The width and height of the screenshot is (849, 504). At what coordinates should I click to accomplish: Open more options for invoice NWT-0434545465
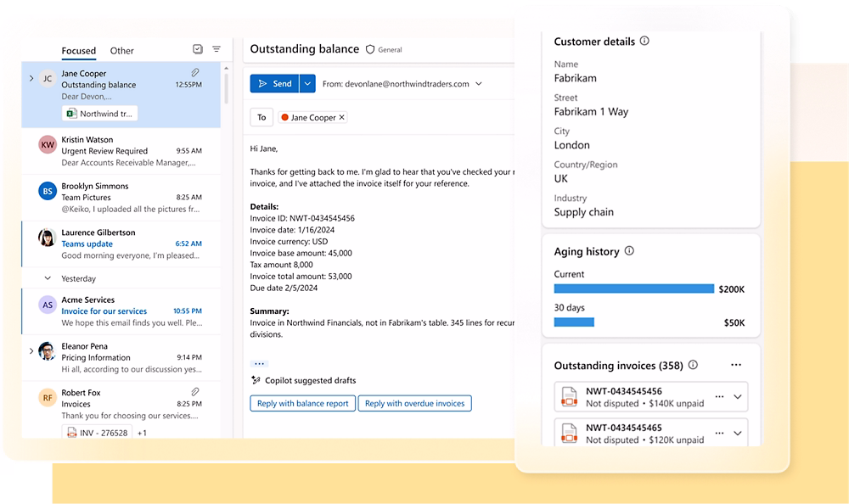coord(719,433)
